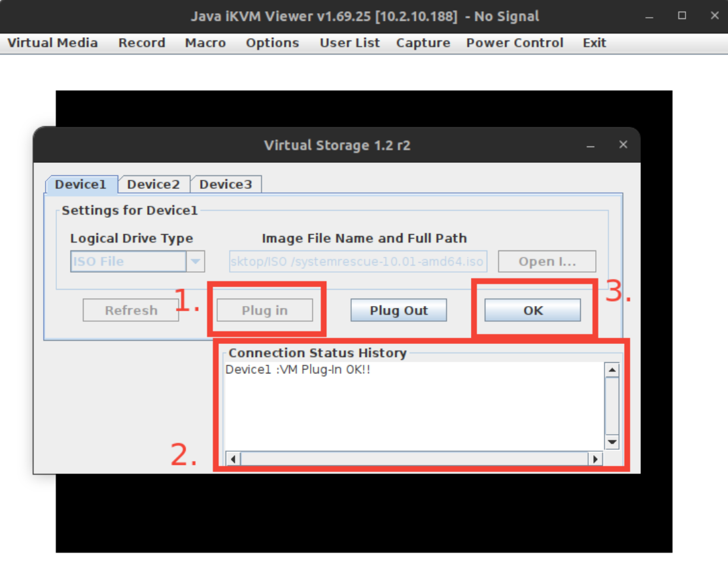Click the image file path field
The image size is (728, 578).
click(357, 262)
